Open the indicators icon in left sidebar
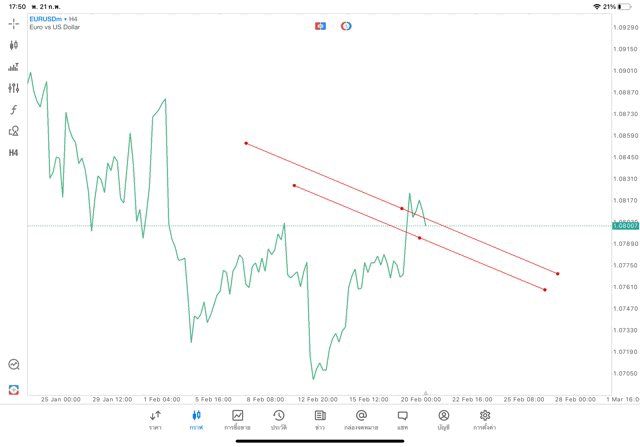Viewport: 640px width, 447px height. click(14, 67)
